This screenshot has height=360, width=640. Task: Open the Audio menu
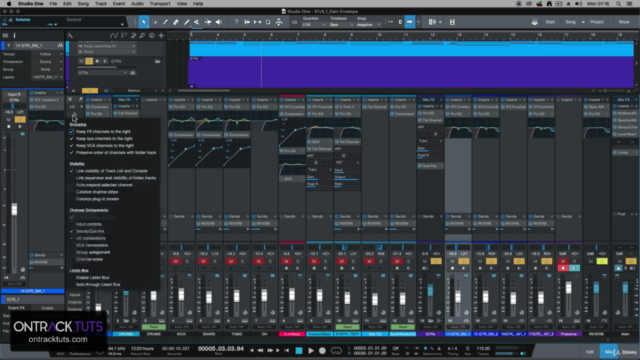tap(137, 4)
